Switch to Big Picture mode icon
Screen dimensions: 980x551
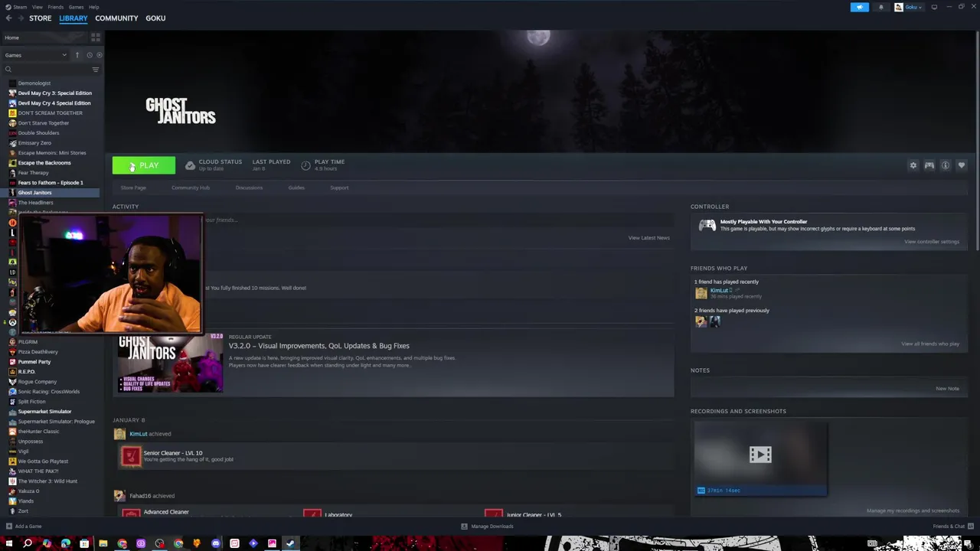click(934, 7)
